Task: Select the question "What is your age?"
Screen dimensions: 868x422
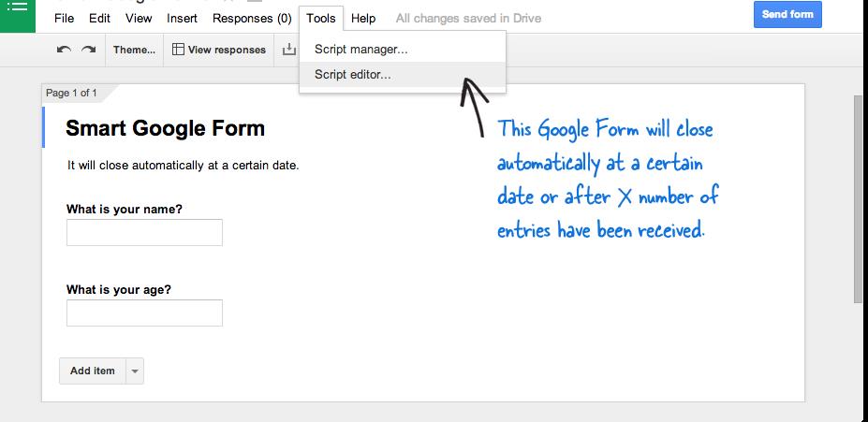Action: point(119,289)
